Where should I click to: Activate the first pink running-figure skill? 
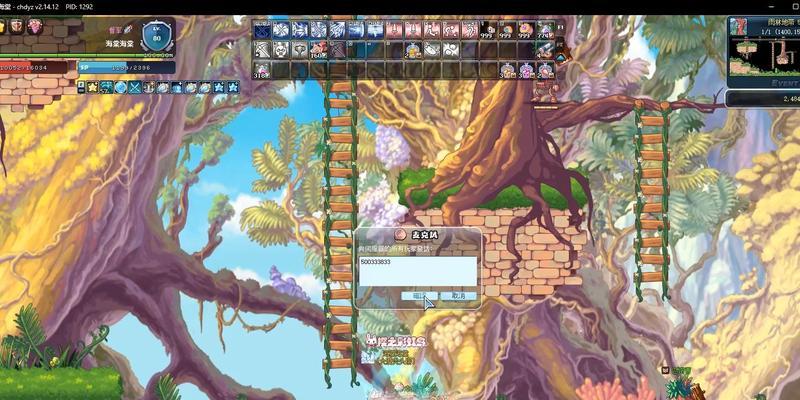click(432, 30)
